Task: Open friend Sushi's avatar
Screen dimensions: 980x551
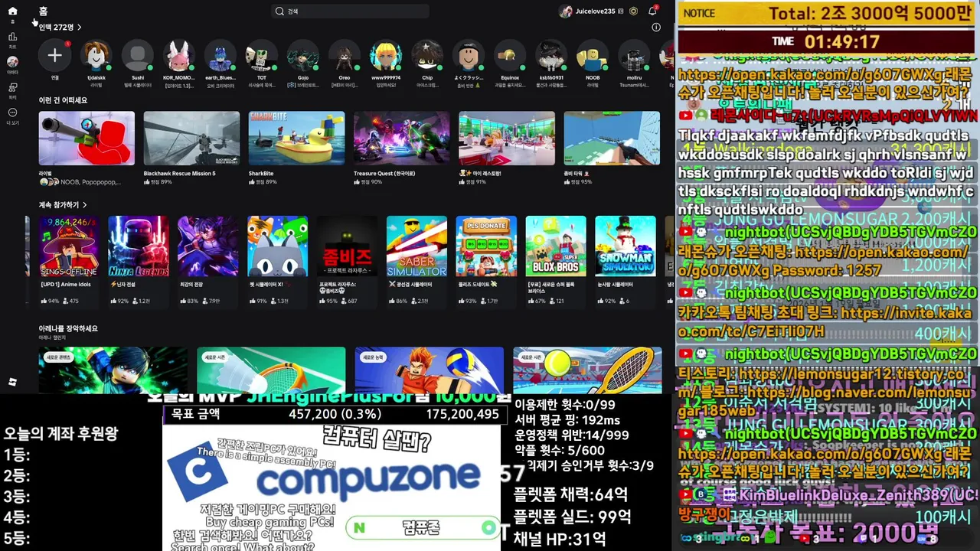Action: tap(138, 55)
